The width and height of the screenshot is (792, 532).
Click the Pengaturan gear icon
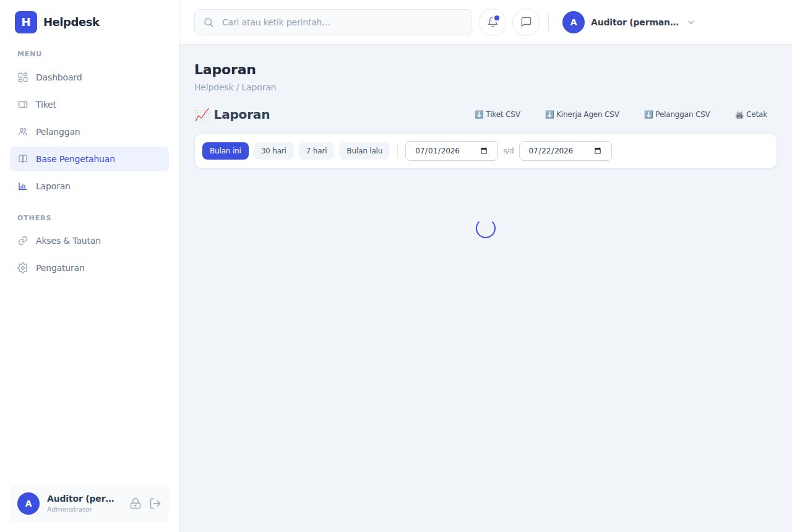[23, 268]
